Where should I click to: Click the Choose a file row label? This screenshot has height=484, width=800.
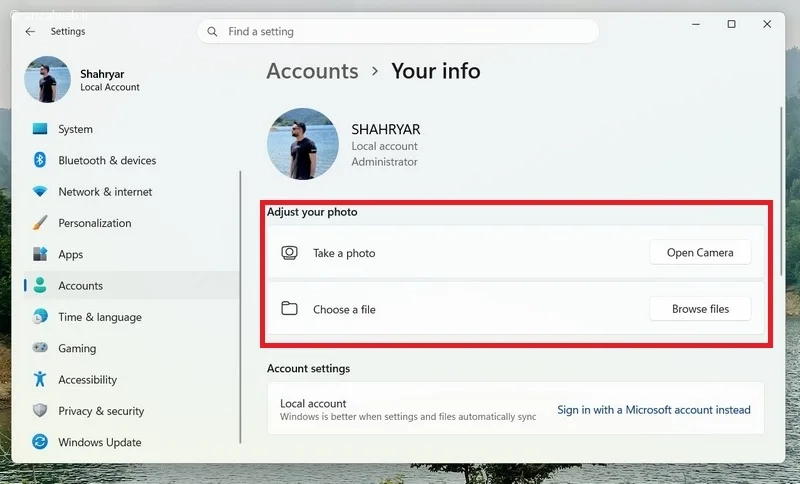[344, 309]
